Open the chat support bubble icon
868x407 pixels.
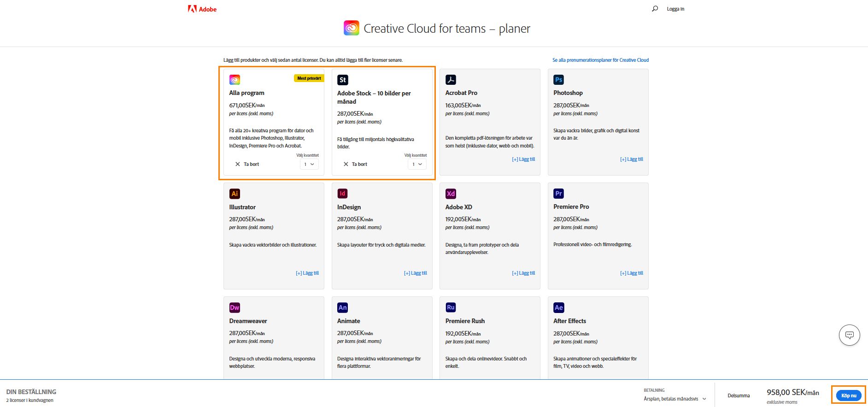850,335
